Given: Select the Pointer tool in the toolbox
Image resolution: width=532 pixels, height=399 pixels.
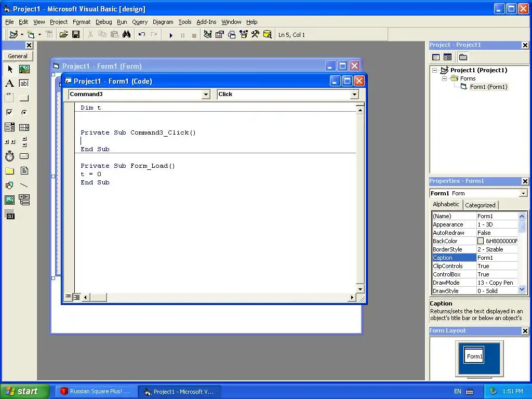Looking at the screenshot, I should pos(10,69).
